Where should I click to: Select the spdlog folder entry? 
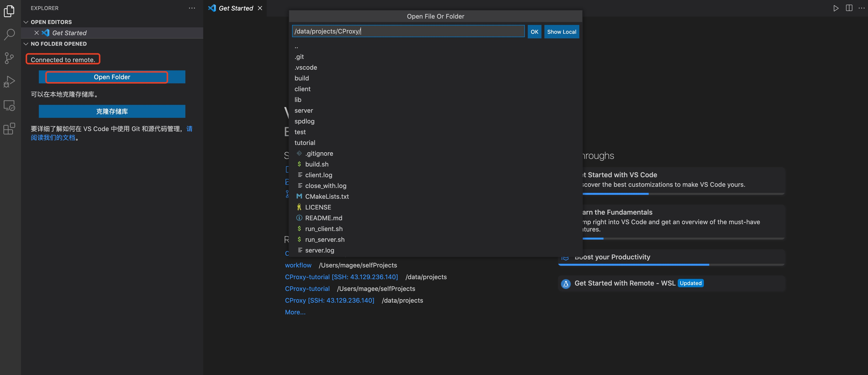[435, 121]
